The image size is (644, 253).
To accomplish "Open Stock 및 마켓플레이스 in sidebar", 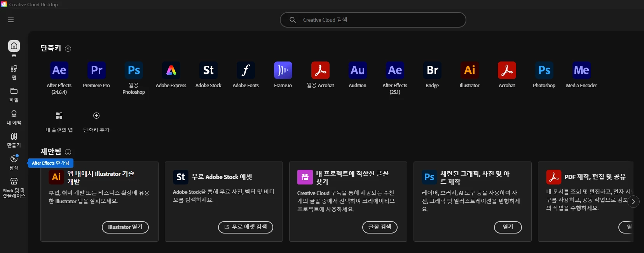I will [x=14, y=188].
